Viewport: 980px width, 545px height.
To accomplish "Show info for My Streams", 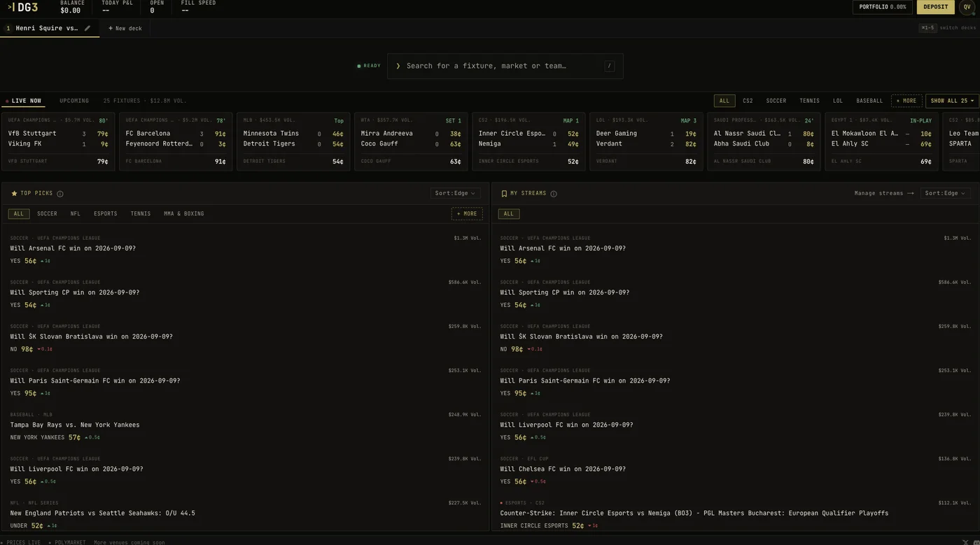I will 554,194.
